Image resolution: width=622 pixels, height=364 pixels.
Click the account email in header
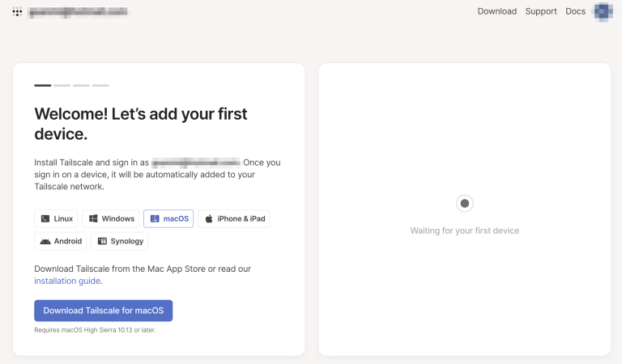point(79,12)
